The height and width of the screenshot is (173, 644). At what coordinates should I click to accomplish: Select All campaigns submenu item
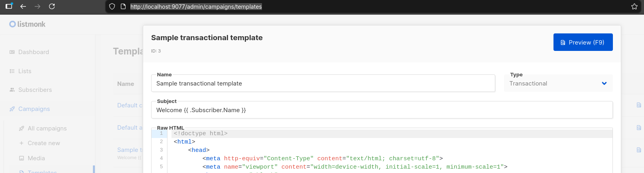(x=47, y=128)
